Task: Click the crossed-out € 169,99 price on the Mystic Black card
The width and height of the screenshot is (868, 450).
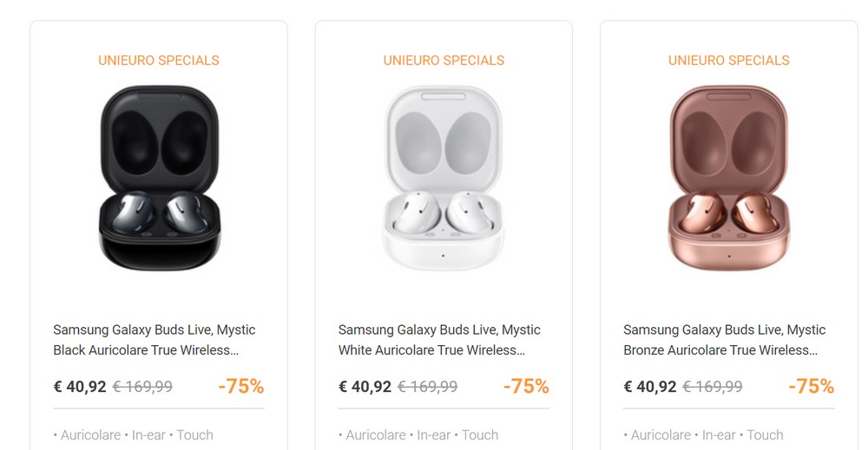Action: point(142,387)
